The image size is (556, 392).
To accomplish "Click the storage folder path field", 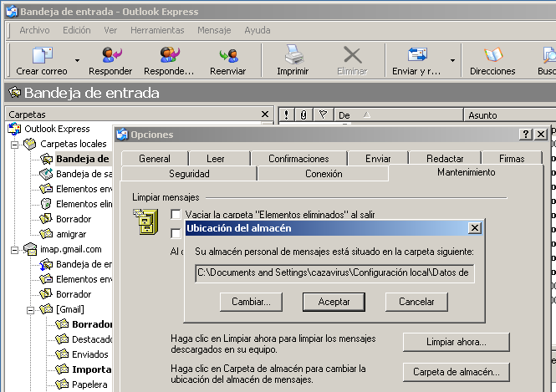I will (x=334, y=273).
